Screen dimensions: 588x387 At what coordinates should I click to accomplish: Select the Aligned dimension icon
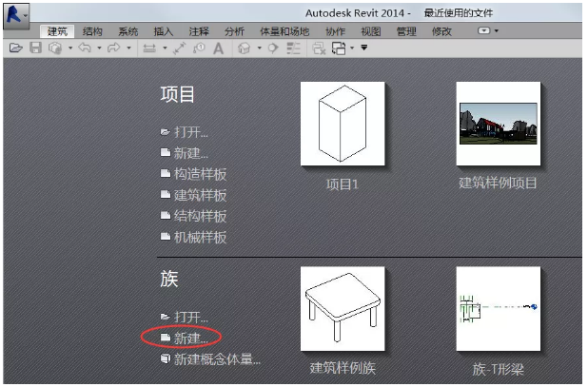[x=179, y=48]
